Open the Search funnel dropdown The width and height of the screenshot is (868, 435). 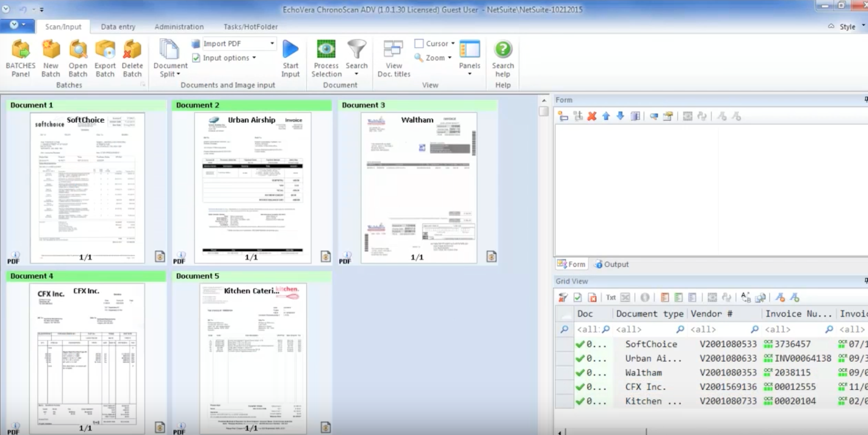[356, 74]
